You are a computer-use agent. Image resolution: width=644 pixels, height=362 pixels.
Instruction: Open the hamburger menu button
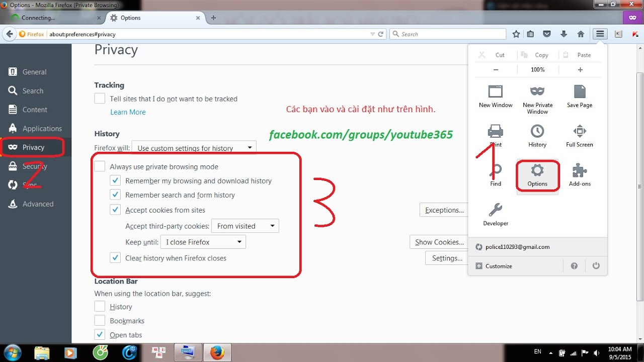pyautogui.click(x=600, y=34)
